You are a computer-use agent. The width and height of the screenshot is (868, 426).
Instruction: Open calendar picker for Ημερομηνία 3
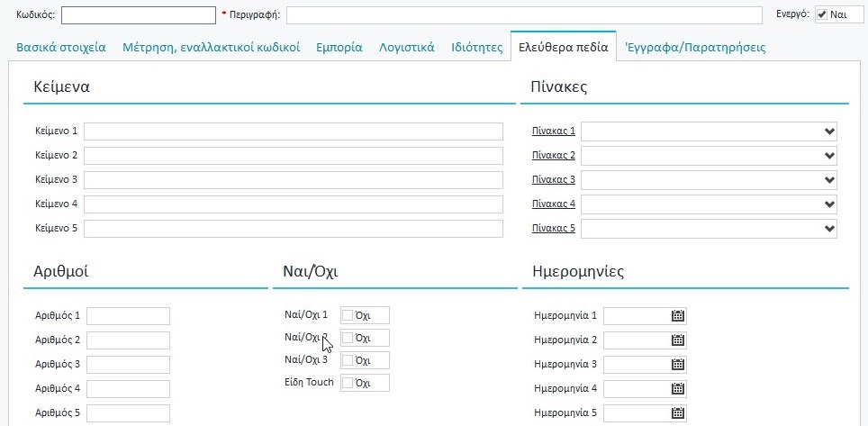(678, 364)
